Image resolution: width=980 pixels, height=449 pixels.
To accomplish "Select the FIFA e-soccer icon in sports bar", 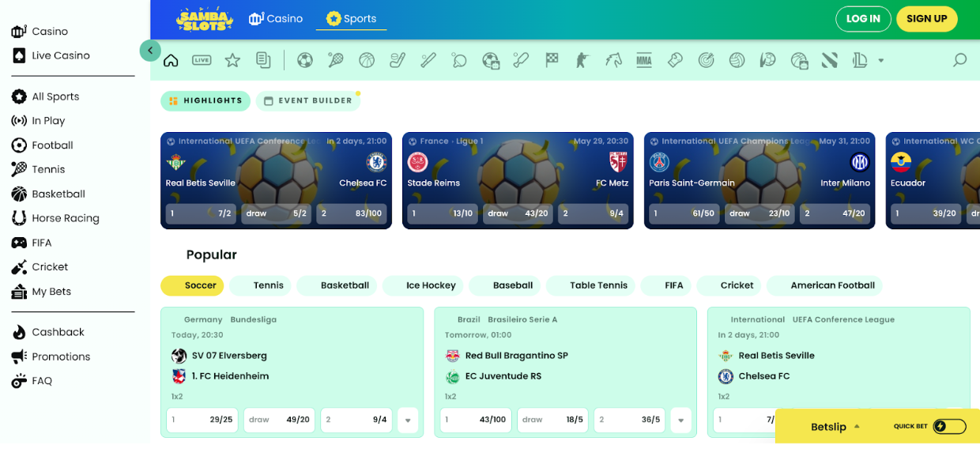I will click(x=491, y=60).
